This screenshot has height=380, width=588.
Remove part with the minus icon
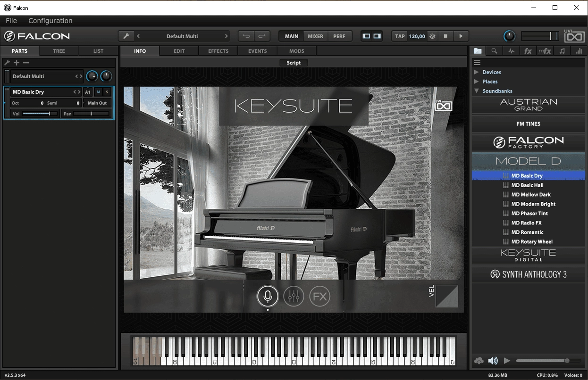pos(26,63)
